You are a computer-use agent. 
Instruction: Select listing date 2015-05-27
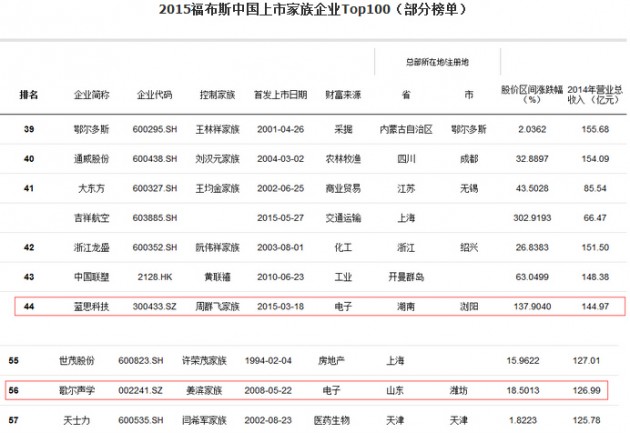pos(280,218)
